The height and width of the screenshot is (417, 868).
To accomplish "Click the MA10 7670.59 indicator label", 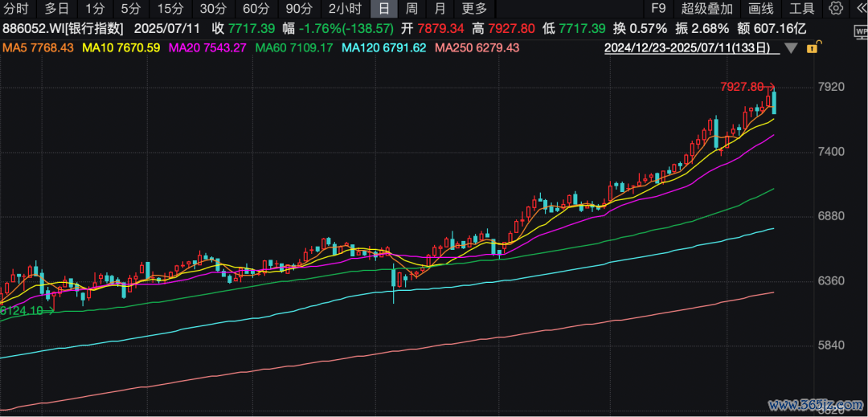I will (x=121, y=48).
